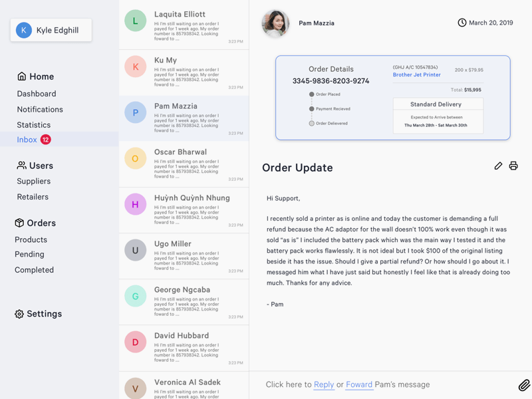Collapse the Users section in the sidebar
Image resolution: width=532 pixels, height=399 pixels.
coord(39,165)
